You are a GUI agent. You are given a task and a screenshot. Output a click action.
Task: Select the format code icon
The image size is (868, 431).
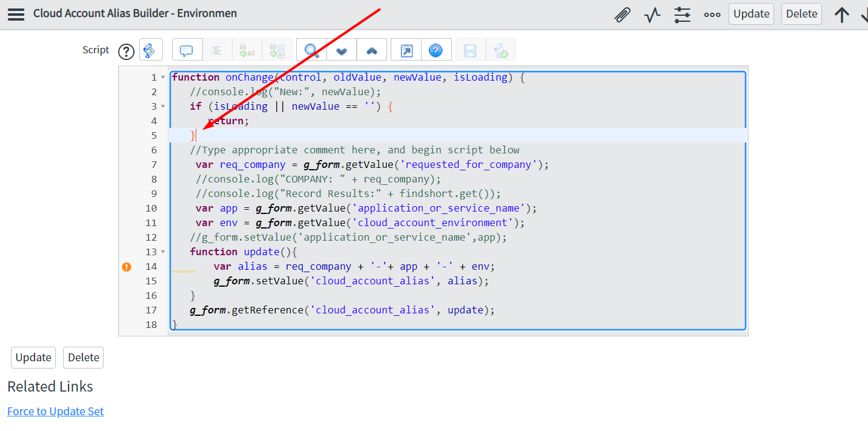(x=217, y=50)
